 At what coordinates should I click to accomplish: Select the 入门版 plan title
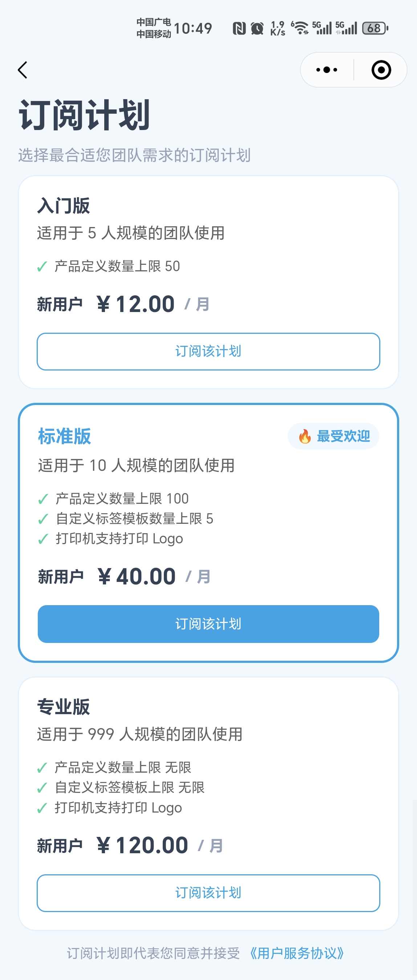pos(64,206)
